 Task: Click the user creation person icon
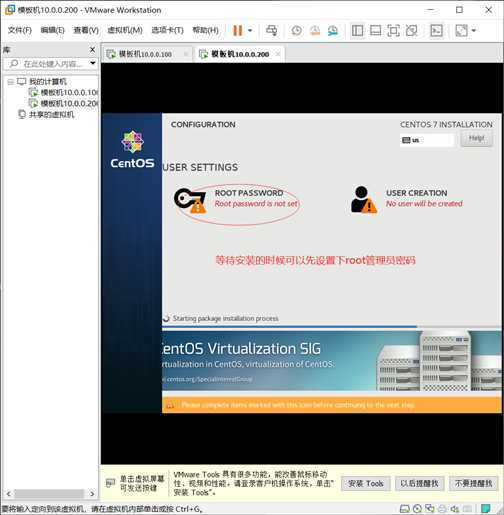pyautogui.click(x=364, y=199)
